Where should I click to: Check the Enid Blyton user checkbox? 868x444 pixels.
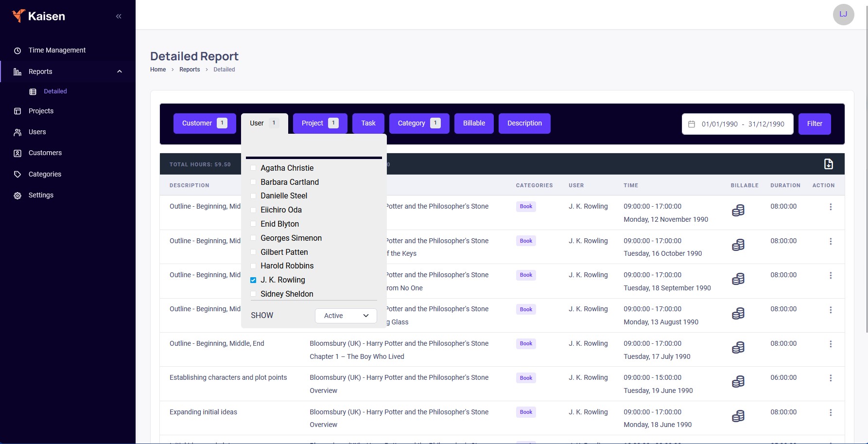pyautogui.click(x=253, y=224)
